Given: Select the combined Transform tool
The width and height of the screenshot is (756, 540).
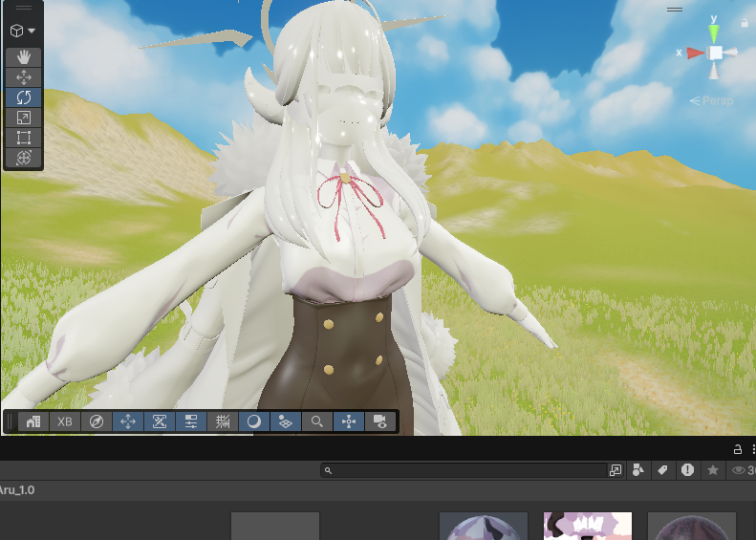Looking at the screenshot, I should (24, 158).
